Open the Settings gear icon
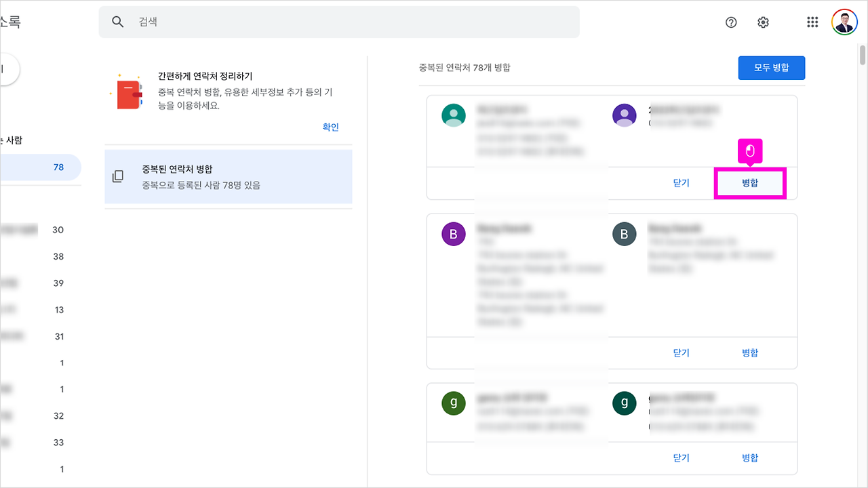 [763, 22]
